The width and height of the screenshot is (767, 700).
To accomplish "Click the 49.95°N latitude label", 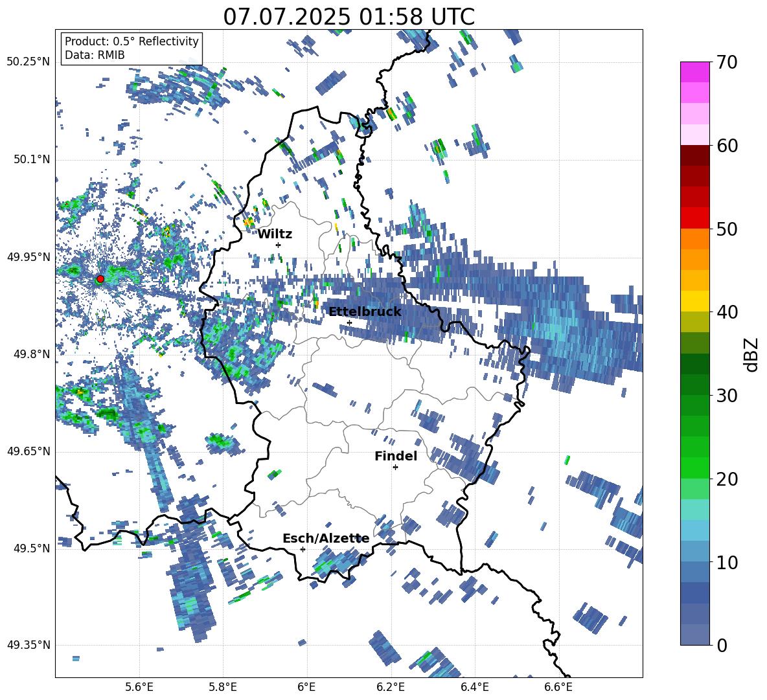I will [x=29, y=256].
